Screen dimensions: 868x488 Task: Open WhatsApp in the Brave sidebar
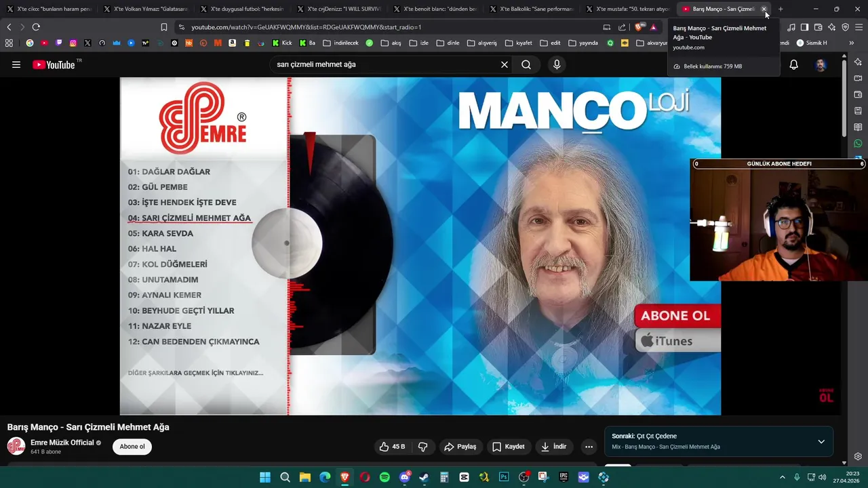(858, 144)
